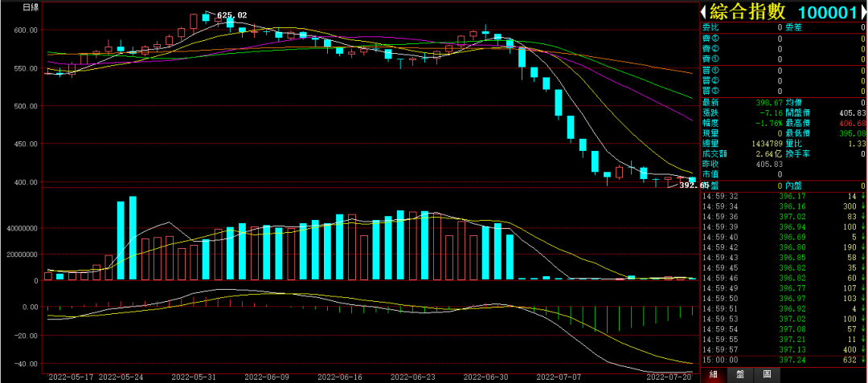Select the 14:59:40 tick row
This screenshot has height=383, width=868.
[x=784, y=237]
